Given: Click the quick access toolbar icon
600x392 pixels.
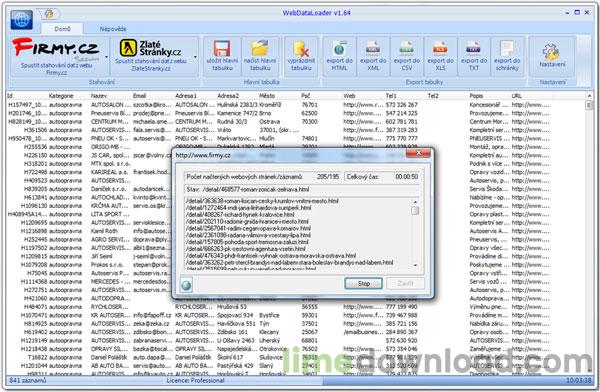Looking at the screenshot, I should [49, 14].
